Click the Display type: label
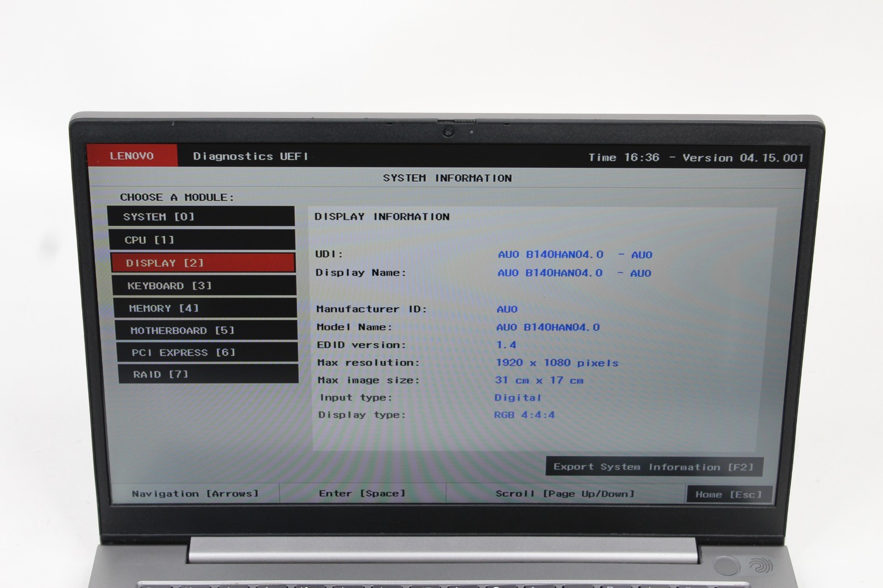 click(362, 414)
